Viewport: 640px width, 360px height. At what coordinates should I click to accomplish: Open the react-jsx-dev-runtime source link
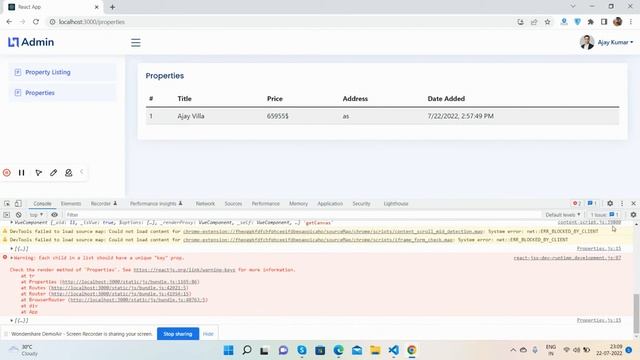(x=567, y=258)
